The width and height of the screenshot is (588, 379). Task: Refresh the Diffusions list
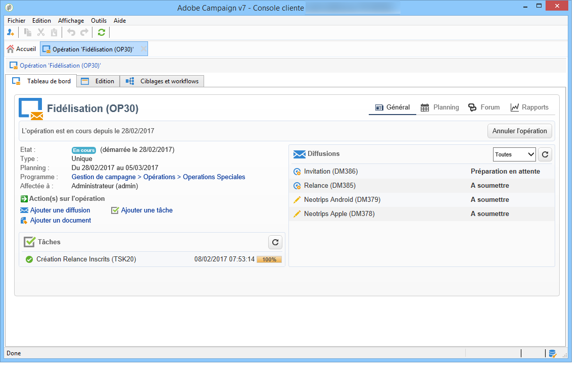pos(545,154)
